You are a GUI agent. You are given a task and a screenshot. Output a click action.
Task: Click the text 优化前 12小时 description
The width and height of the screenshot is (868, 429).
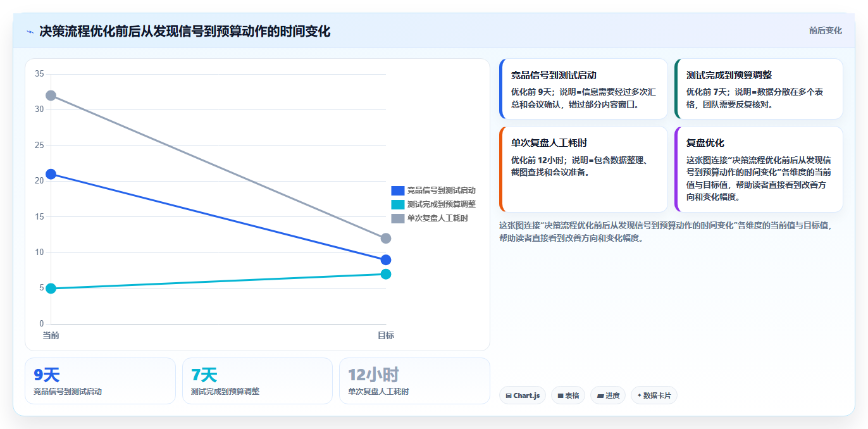[x=579, y=166]
